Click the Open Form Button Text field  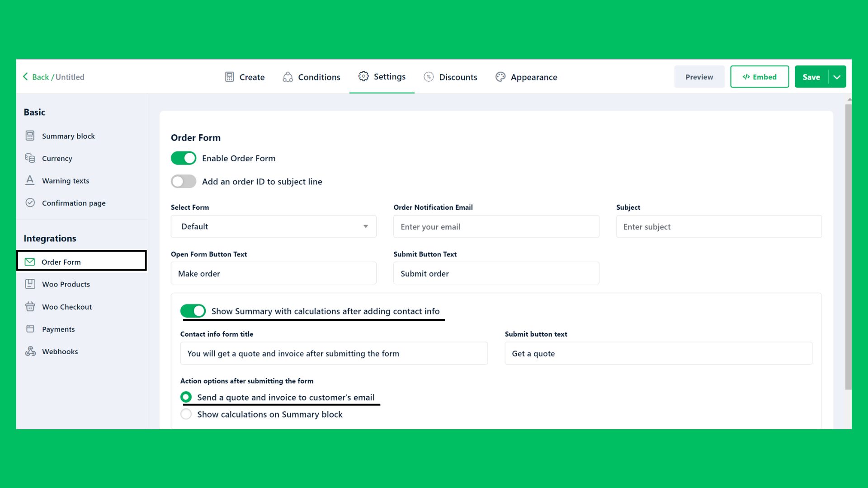point(274,273)
